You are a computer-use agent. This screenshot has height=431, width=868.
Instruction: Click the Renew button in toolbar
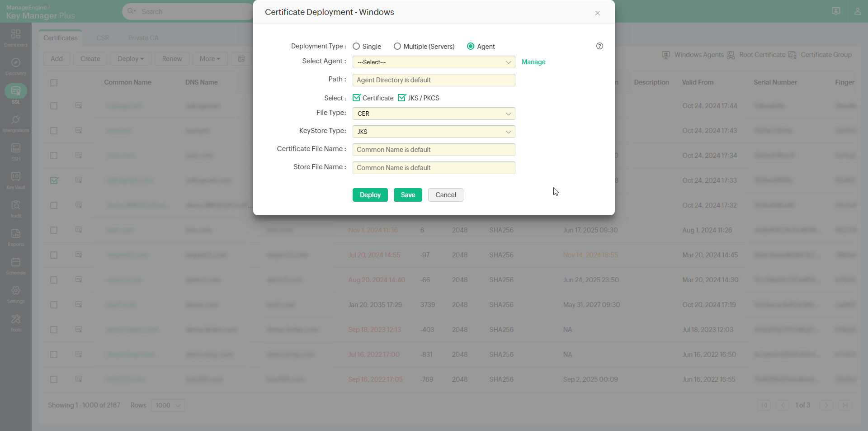pyautogui.click(x=172, y=59)
